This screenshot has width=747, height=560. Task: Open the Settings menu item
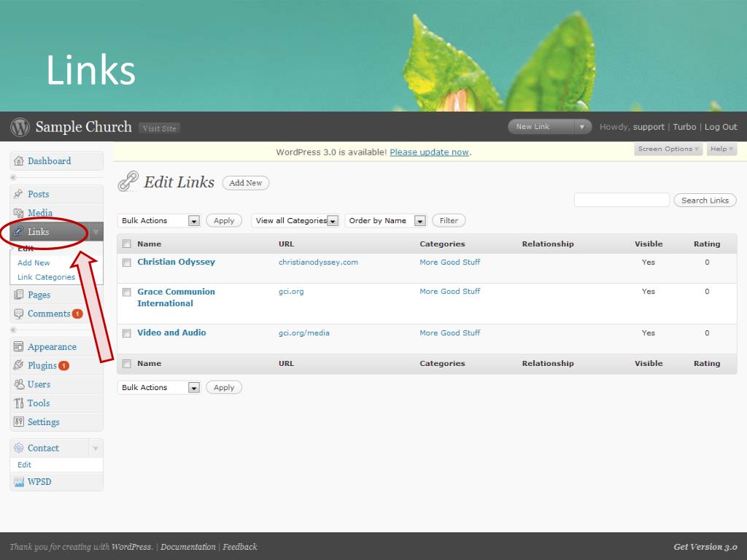(x=43, y=422)
